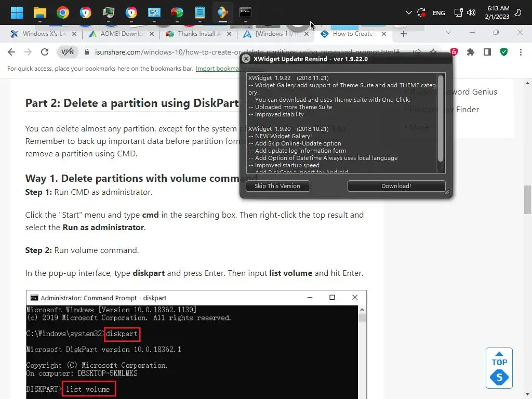Viewport: 532px width, 399px height.
Task: Click the Product Key Finder sidebar link
Action: pos(444,110)
